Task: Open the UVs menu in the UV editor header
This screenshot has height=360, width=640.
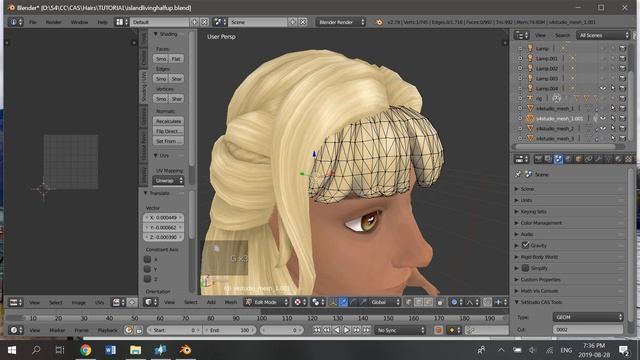Action: click(x=100, y=302)
